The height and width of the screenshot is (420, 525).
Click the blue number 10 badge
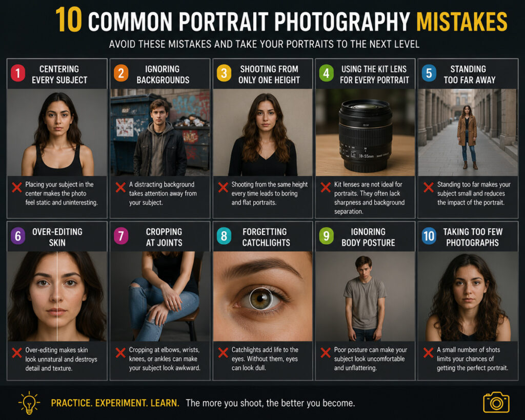tap(429, 236)
